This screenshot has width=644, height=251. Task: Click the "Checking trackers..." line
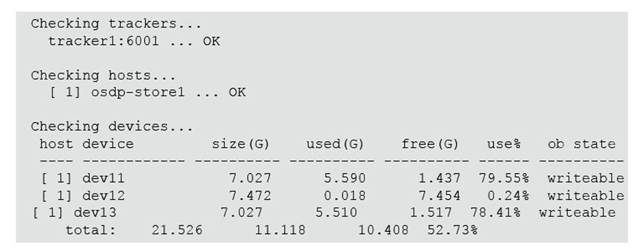116,24
